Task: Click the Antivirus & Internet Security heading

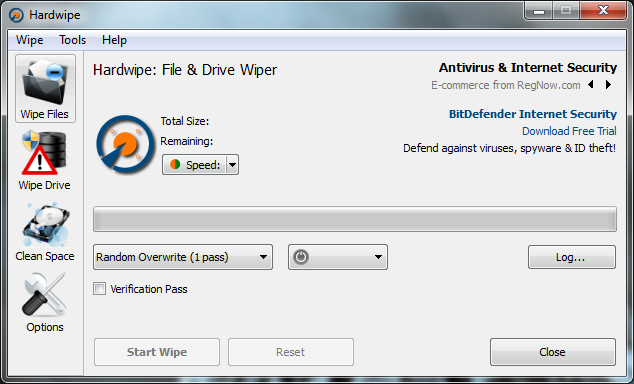Action: [528, 68]
